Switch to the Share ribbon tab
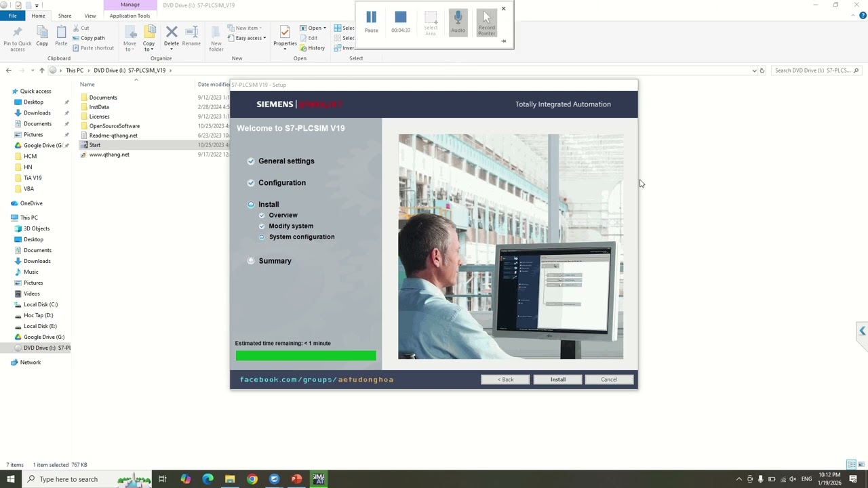 click(64, 16)
